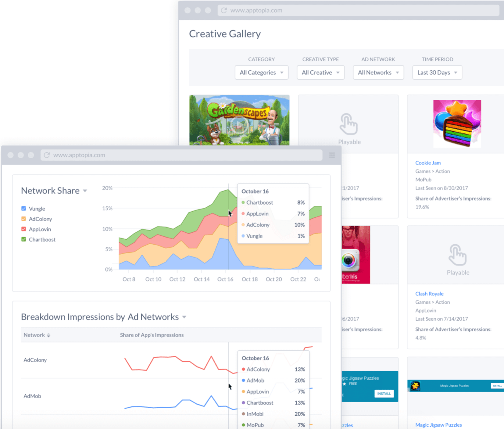504x429 pixels.
Task: Click the 20% y-axis label
Action: click(107, 188)
